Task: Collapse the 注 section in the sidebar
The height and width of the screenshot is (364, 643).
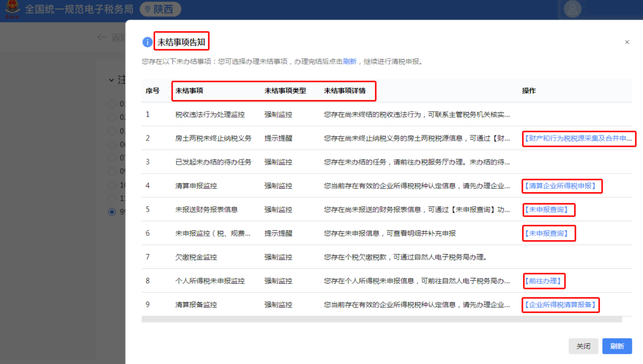Action: pyautogui.click(x=111, y=80)
